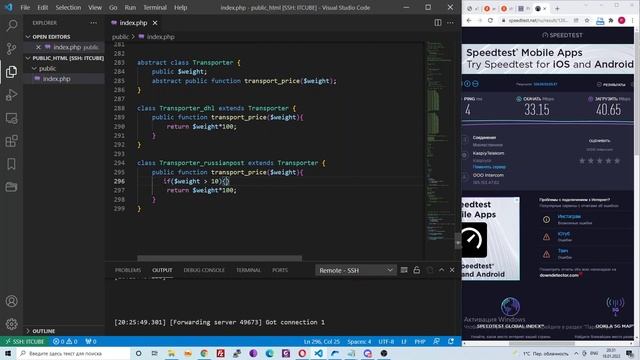Open the Accounts icon in the activity bar

(11, 301)
